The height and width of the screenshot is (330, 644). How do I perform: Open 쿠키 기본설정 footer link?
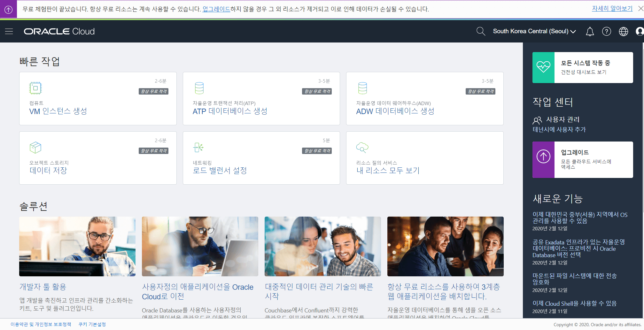92,324
